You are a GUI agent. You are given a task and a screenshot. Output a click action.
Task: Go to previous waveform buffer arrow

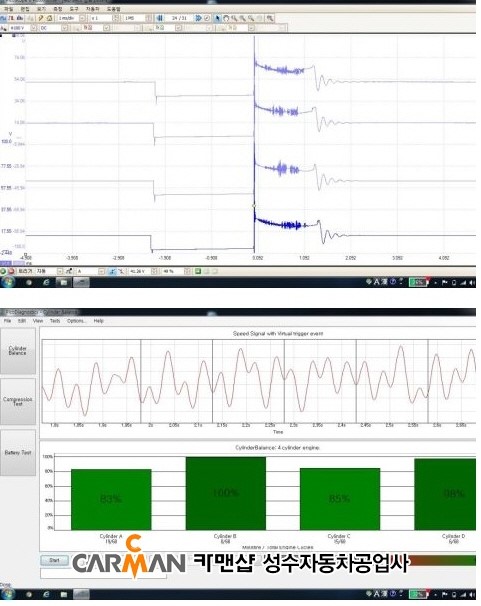160,18
